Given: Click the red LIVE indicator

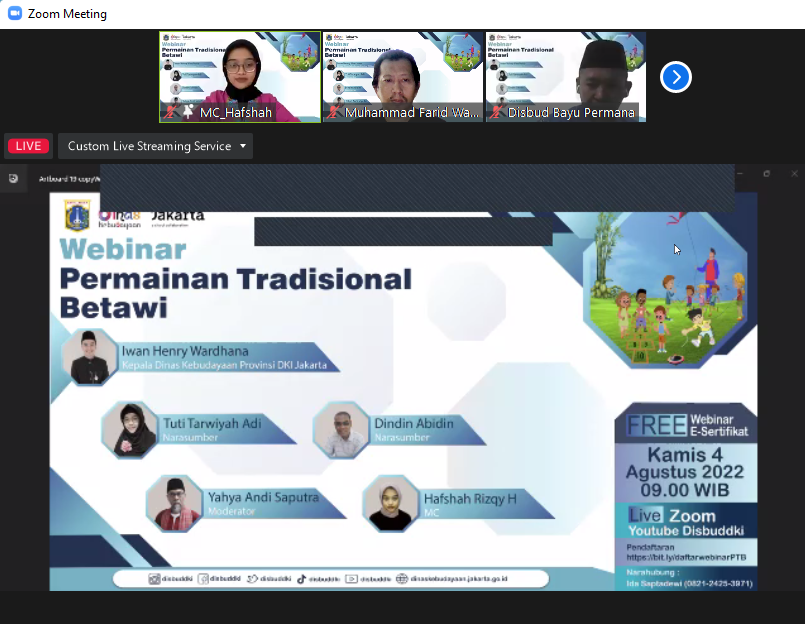Looking at the screenshot, I should click(x=28, y=146).
